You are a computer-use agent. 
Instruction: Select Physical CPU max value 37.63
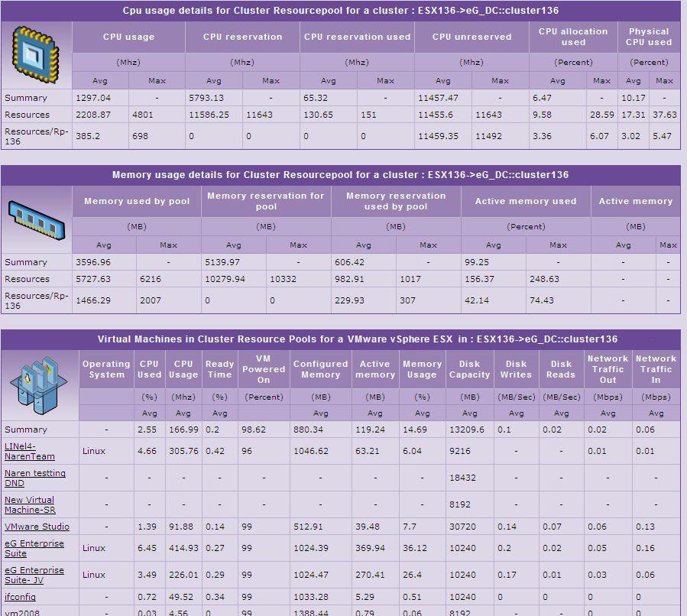665,115
